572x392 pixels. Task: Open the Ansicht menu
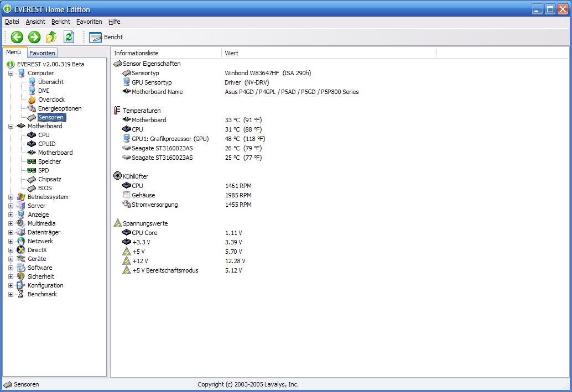pyautogui.click(x=35, y=22)
